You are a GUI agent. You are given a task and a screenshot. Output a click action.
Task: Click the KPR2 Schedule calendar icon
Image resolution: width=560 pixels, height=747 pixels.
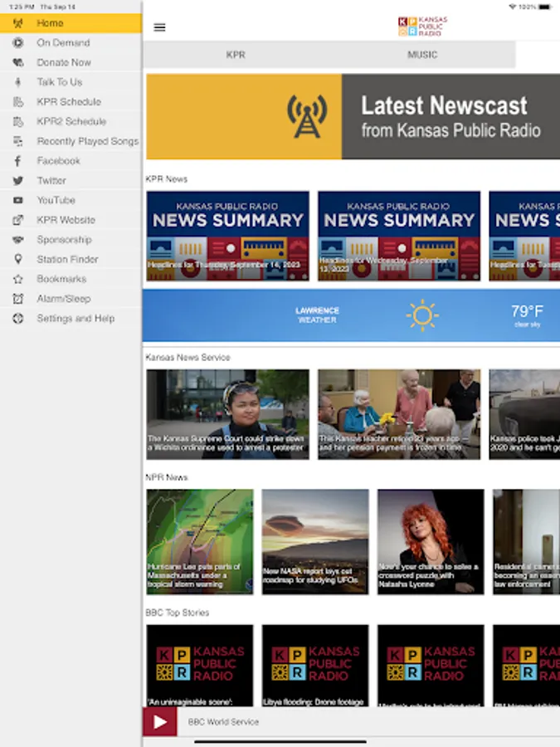coord(18,121)
